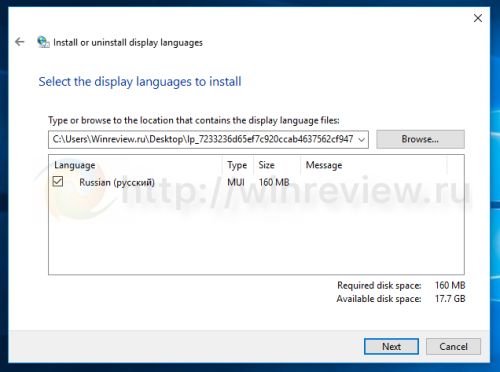Viewport: 500px width, 372px height.
Task: Click the Select the display languages heading
Action: (140, 82)
